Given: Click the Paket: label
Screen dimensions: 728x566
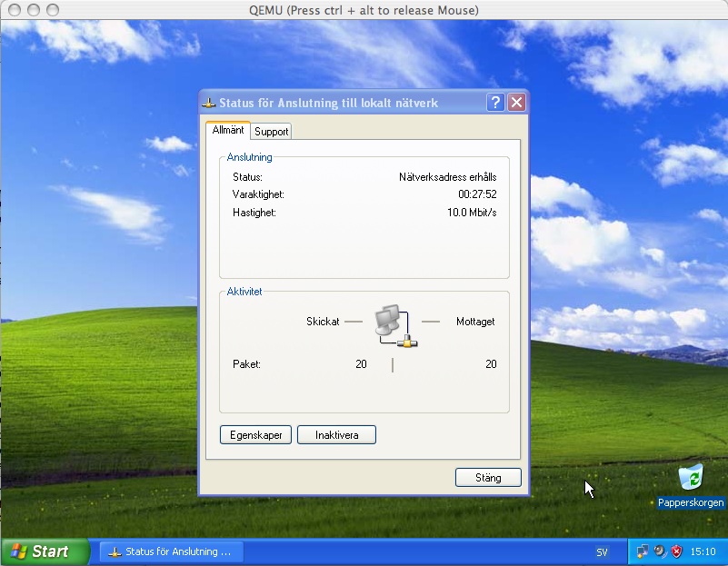Looking at the screenshot, I should [246, 364].
